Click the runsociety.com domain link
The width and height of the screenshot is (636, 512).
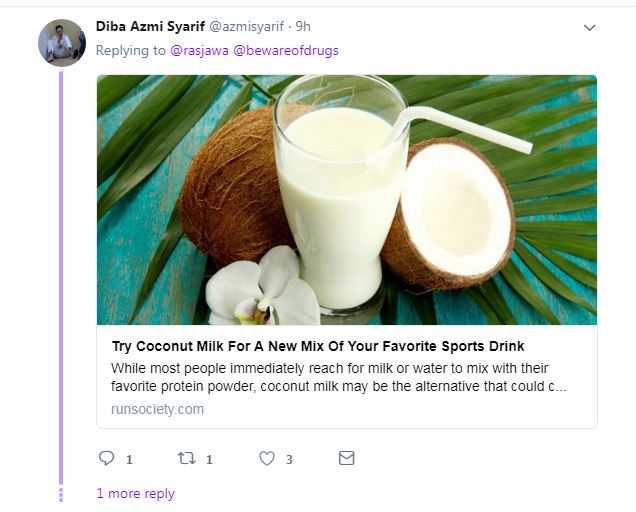click(x=157, y=409)
